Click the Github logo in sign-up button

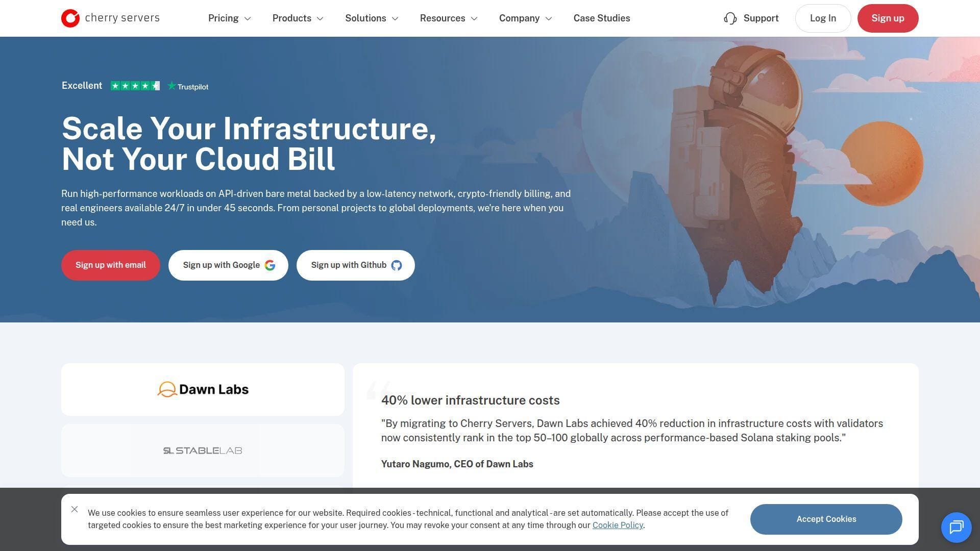pyautogui.click(x=397, y=265)
